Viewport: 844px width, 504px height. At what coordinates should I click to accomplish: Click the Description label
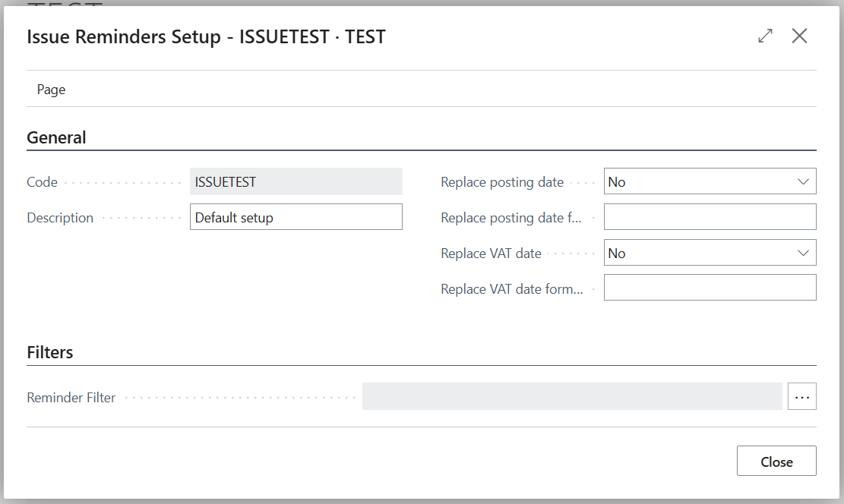(x=60, y=218)
